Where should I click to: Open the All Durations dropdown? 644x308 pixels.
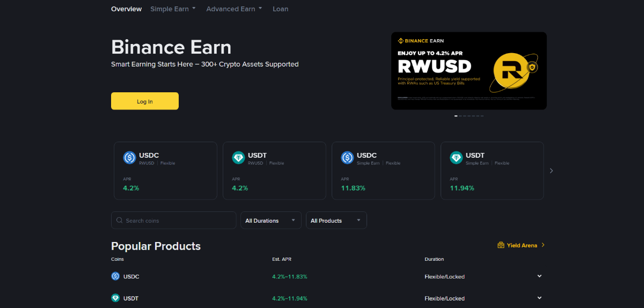(x=270, y=221)
